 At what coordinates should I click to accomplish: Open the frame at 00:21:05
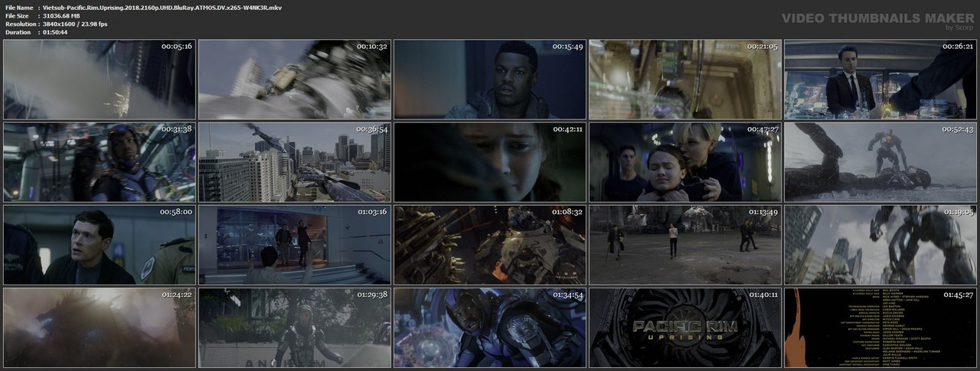pos(685,80)
